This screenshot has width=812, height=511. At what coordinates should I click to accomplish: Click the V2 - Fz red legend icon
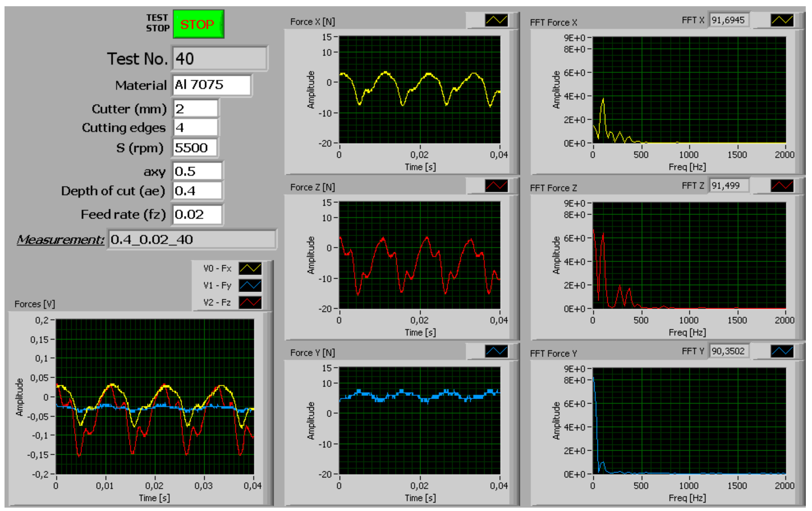pos(250,302)
